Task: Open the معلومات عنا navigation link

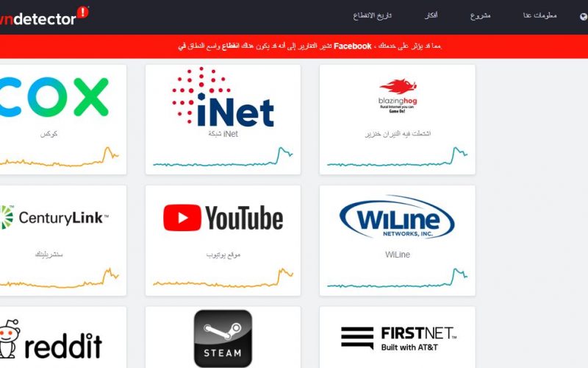Action: coord(540,15)
